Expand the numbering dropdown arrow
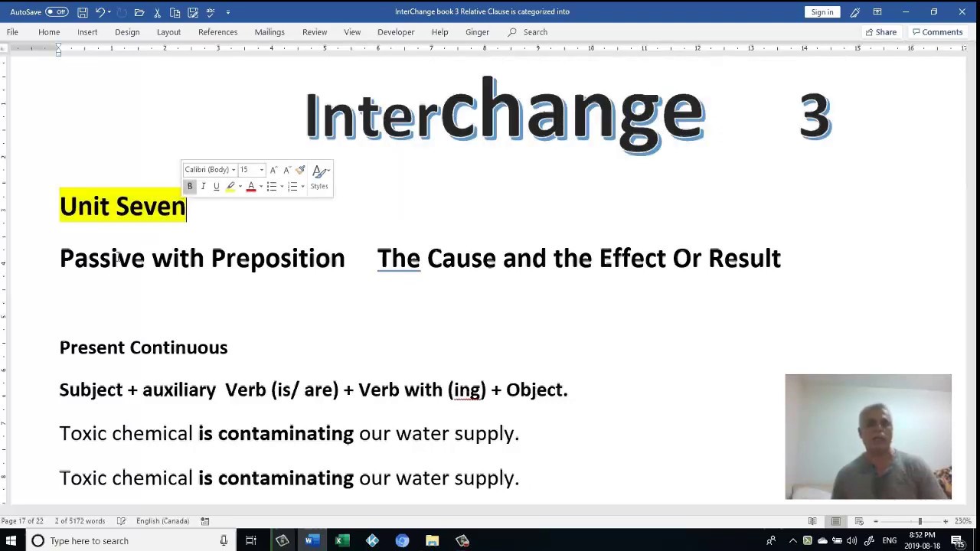This screenshot has height=551, width=980. point(302,186)
